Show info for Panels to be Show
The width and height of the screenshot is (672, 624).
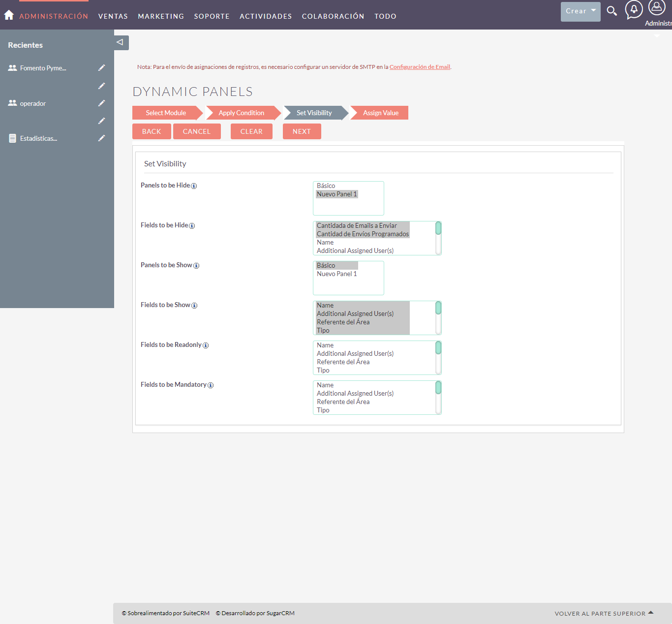(x=196, y=266)
